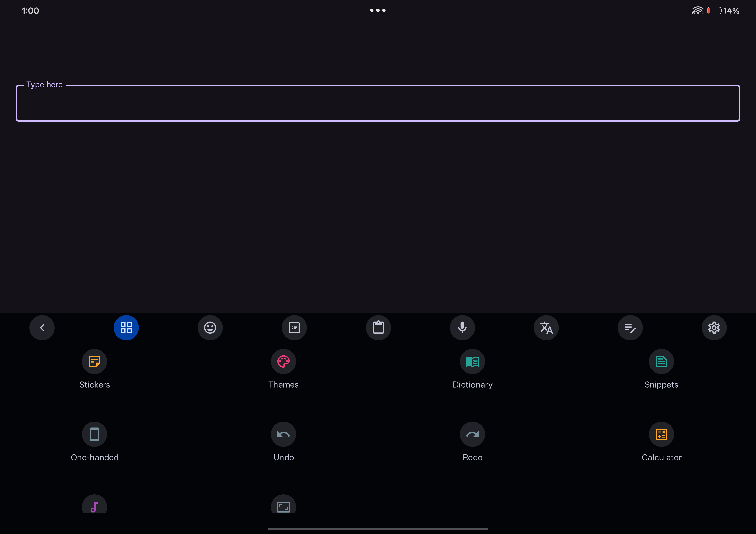Open the GIF search panel
The width and height of the screenshot is (756, 534).
coord(294,328)
